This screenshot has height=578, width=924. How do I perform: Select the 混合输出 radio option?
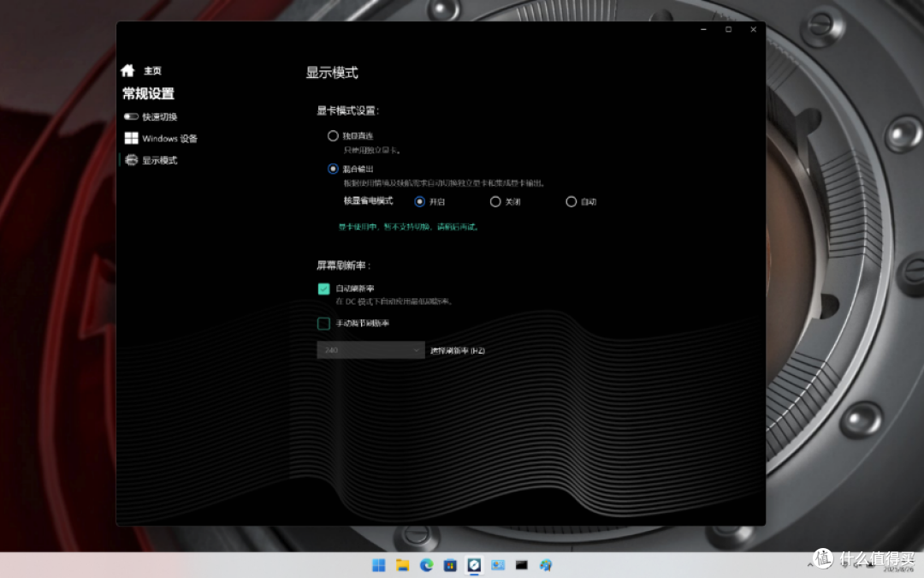tap(333, 170)
